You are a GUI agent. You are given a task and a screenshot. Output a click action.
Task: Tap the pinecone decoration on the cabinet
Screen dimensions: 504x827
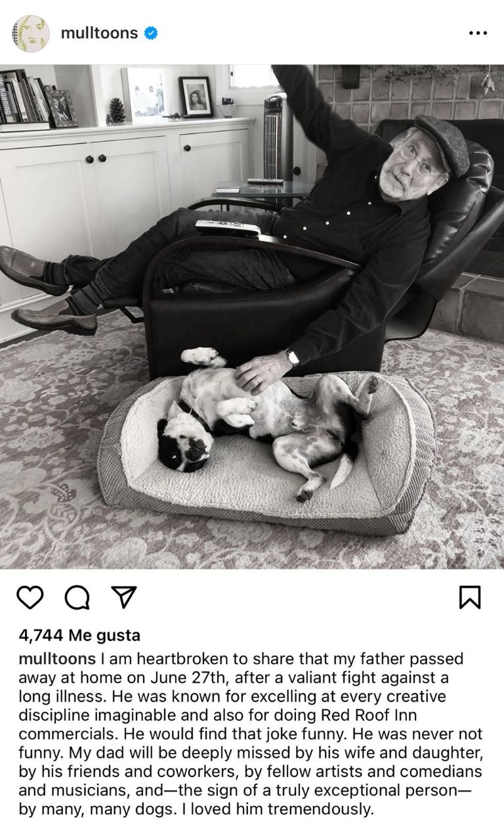pyautogui.click(x=117, y=110)
